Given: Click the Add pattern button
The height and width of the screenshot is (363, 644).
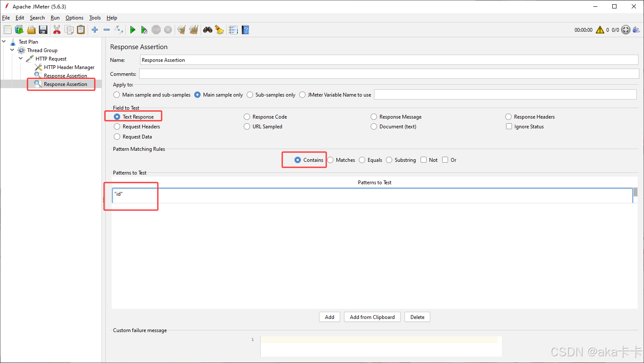Looking at the screenshot, I should point(330,317).
